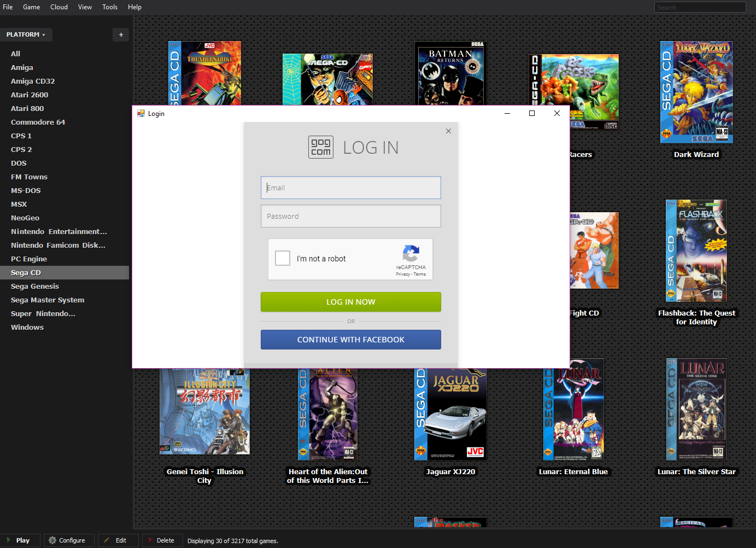Select the Spider-Man Mega-CD cover
The width and height of the screenshot is (756, 548).
[x=327, y=79]
